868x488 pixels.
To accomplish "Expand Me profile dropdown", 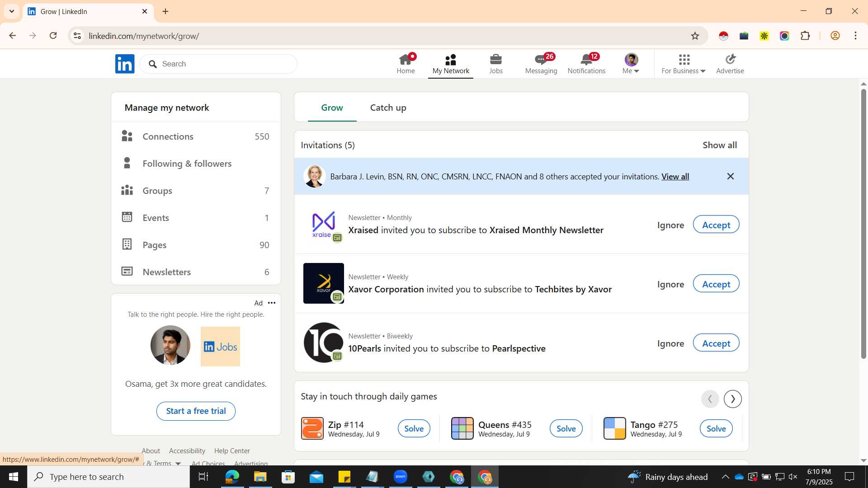I will point(631,64).
